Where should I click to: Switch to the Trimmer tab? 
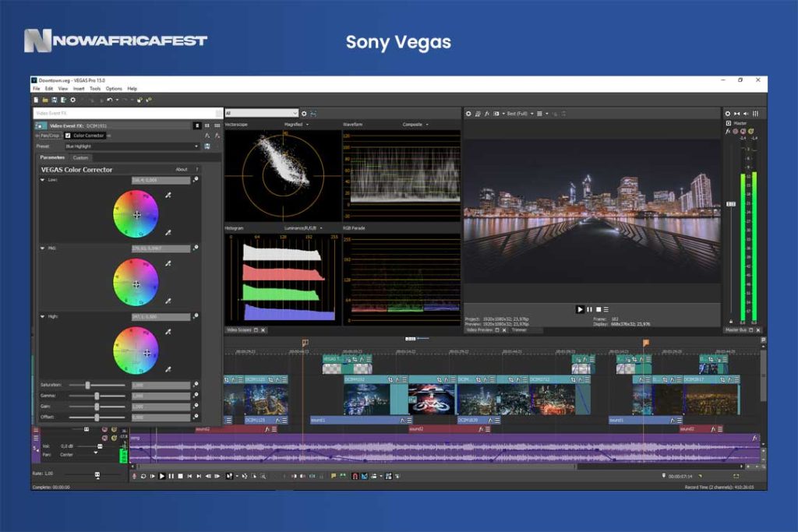click(519, 330)
